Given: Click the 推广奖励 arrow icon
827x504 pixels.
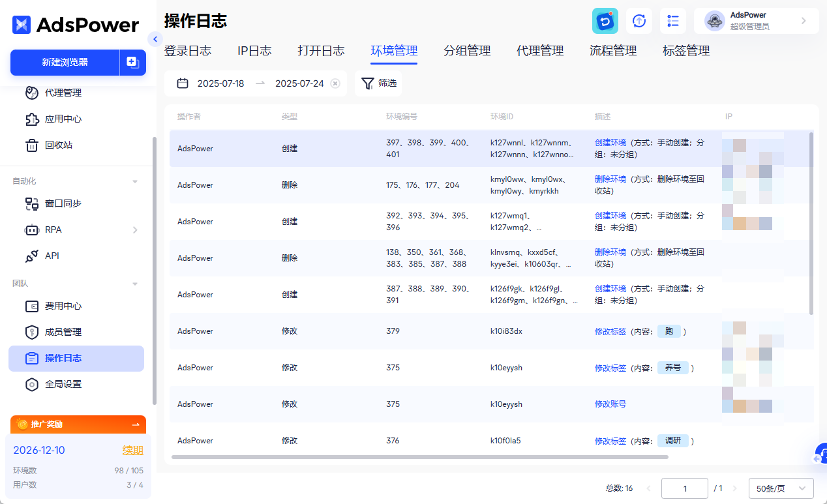Looking at the screenshot, I should [x=136, y=424].
